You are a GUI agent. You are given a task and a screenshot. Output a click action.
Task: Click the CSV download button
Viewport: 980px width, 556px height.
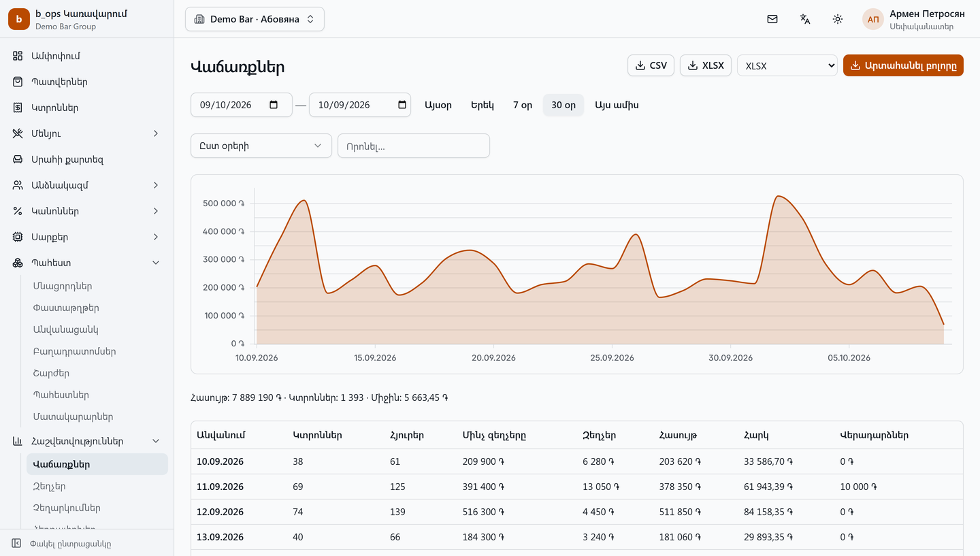click(x=651, y=65)
